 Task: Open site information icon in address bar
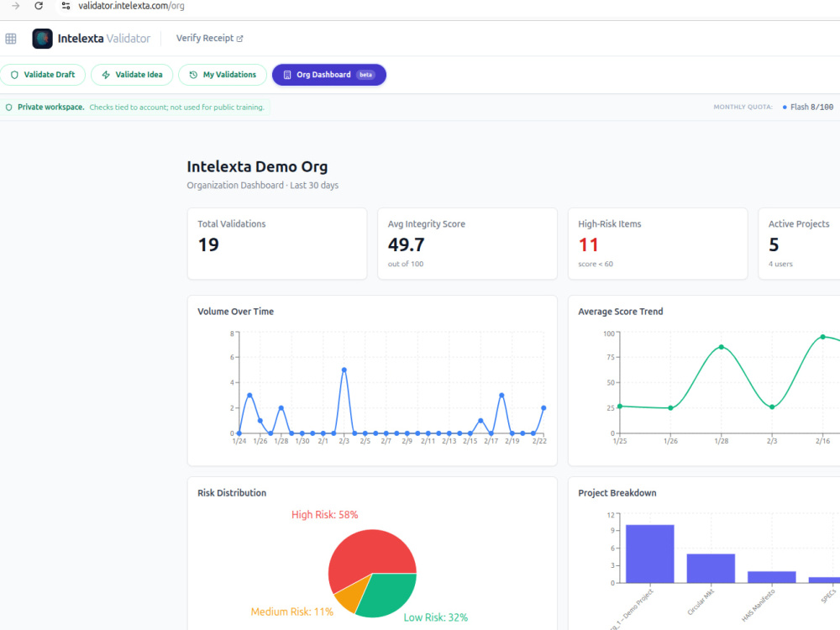[66, 6]
